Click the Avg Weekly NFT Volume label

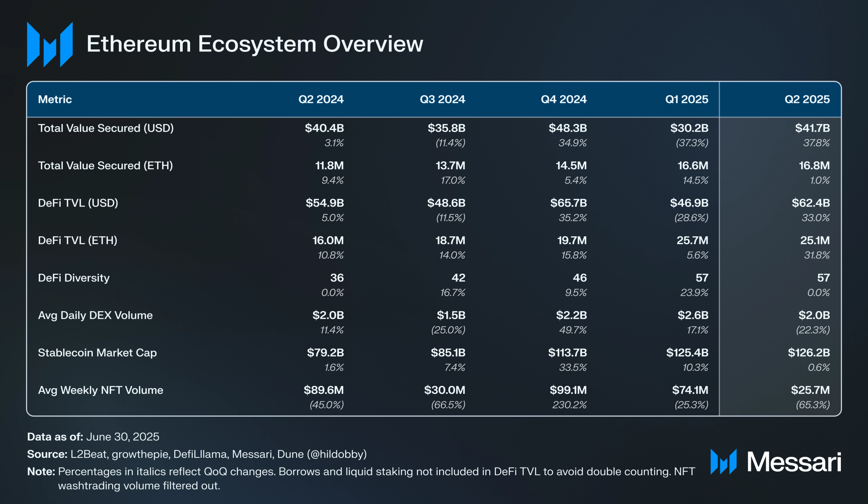(x=100, y=390)
